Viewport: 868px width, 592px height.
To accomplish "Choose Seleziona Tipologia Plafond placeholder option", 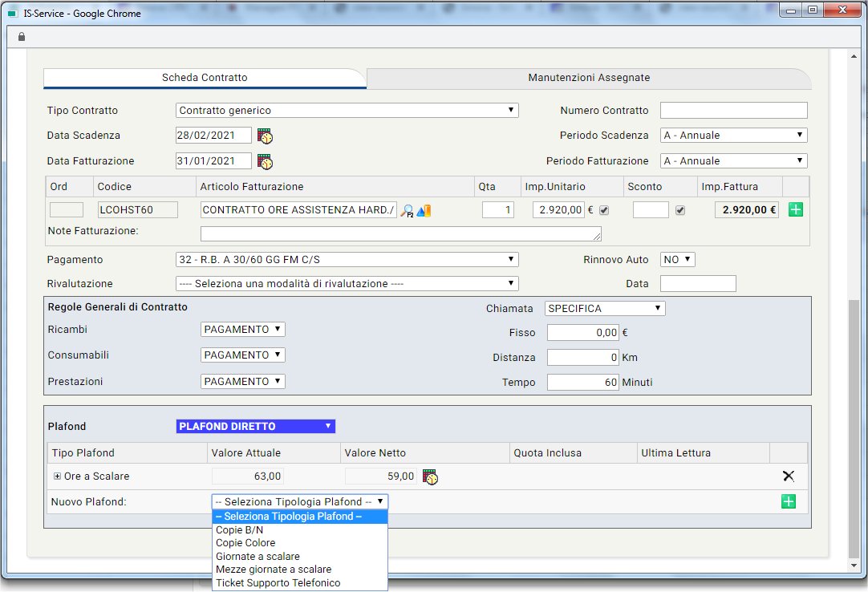I will pos(300,517).
